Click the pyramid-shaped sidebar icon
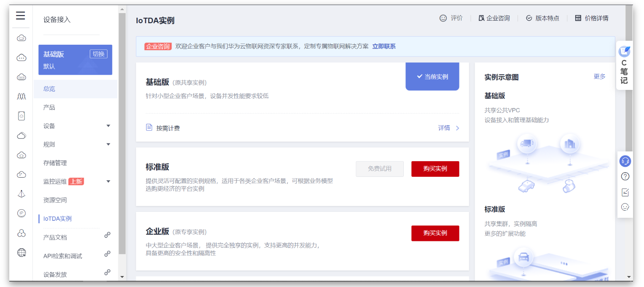Screen dimensions: 644x287 (21, 194)
